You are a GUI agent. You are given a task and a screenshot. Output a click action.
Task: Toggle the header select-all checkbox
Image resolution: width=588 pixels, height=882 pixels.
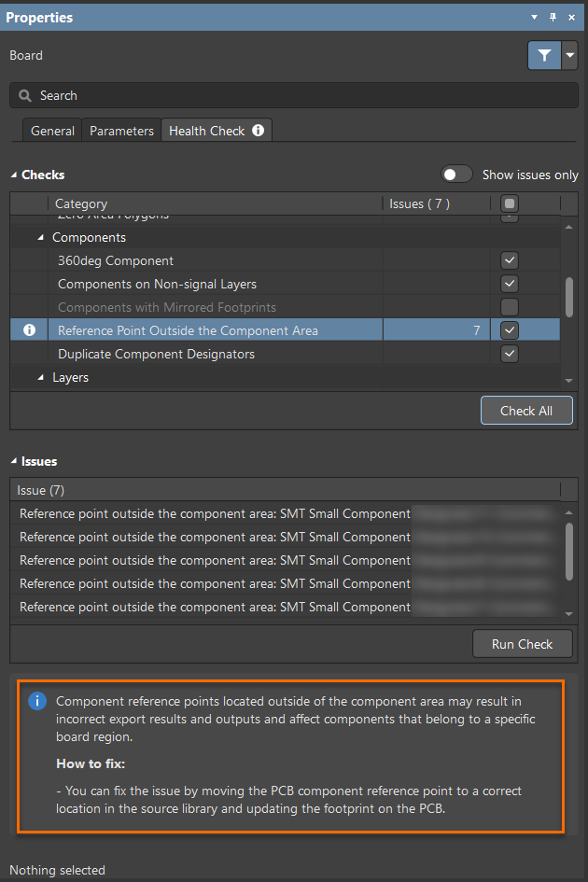(x=510, y=203)
